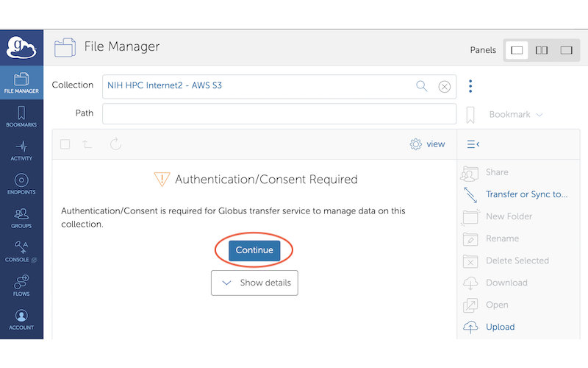Go to Endpoints in sidebar
Screen dimensions: 588x368
click(21, 184)
